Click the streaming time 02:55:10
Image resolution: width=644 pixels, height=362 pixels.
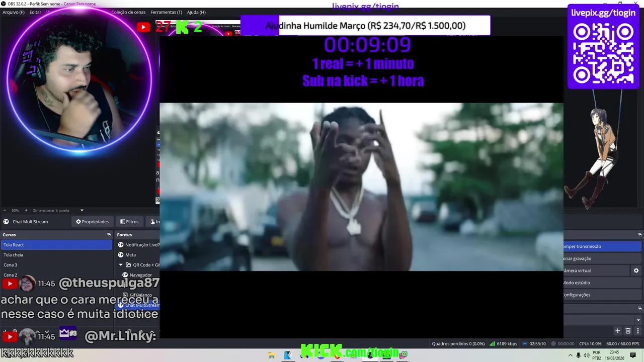point(538,344)
